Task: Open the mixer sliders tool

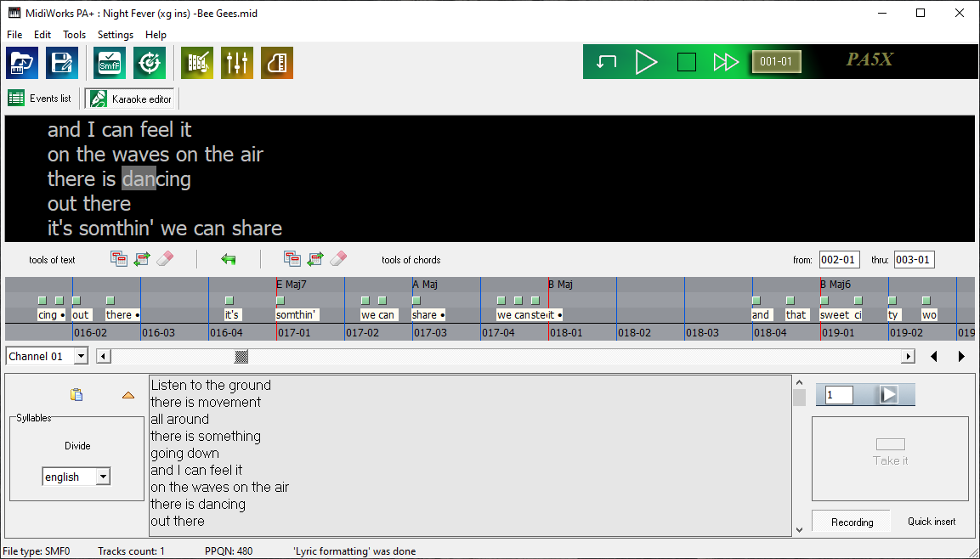Action: coord(237,63)
